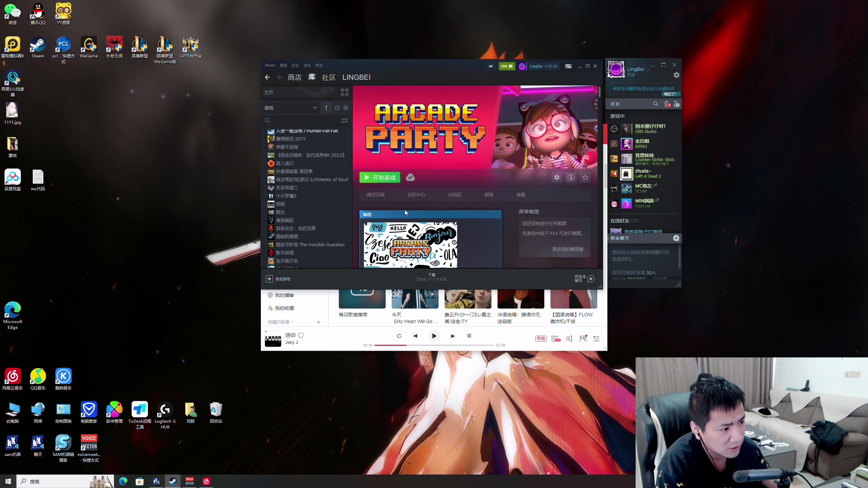Toggle repeat mode in music player
The image size is (868, 488).
click(x=399, y=336)
